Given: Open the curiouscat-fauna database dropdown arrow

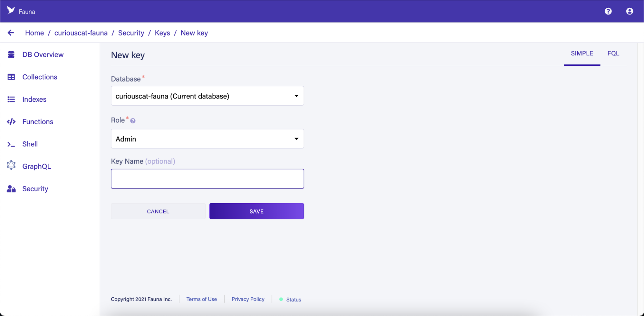Looking at the screenshot, I should pos(296,96).
